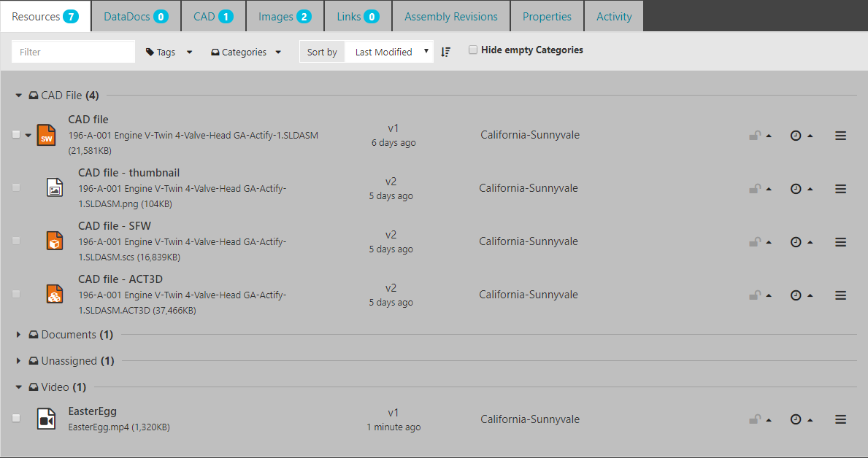868x458 pixels.
Task: Open the hamburger menu for CAD file - ACT3D
Action: [x=840, y=295]
